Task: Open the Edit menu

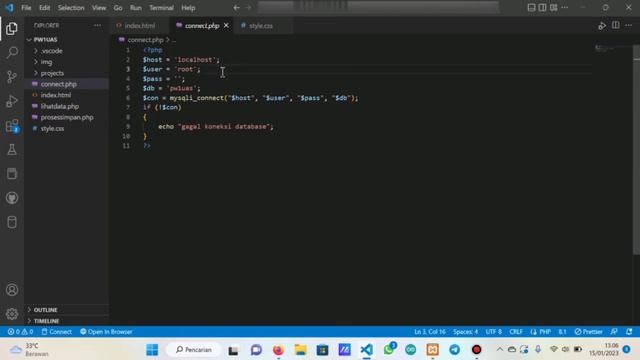Action: [x=44, y=8]
